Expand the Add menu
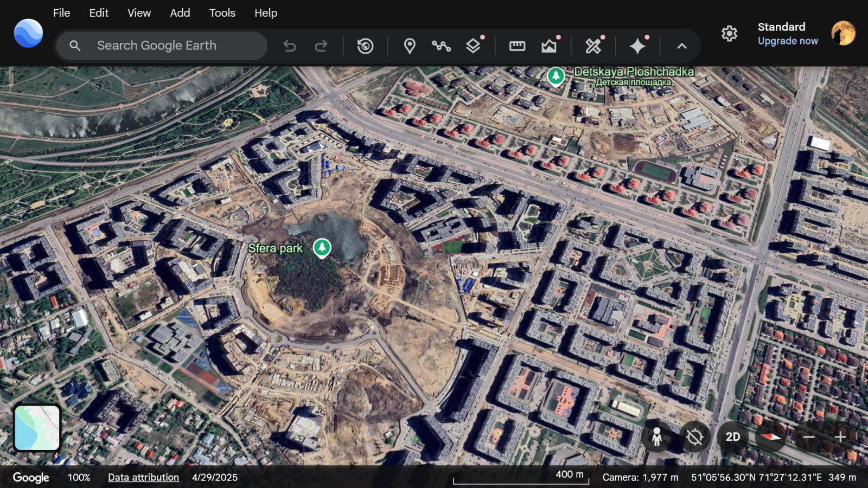This screenshot has height=488, width=868. coord(180,13)
